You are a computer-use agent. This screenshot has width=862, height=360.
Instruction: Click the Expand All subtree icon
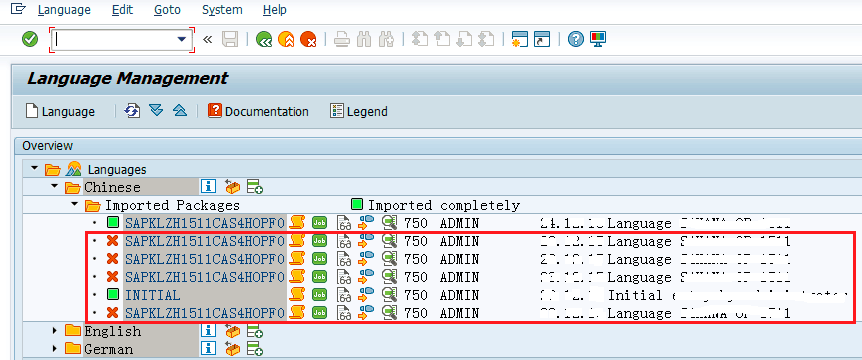tap(157, 110)
